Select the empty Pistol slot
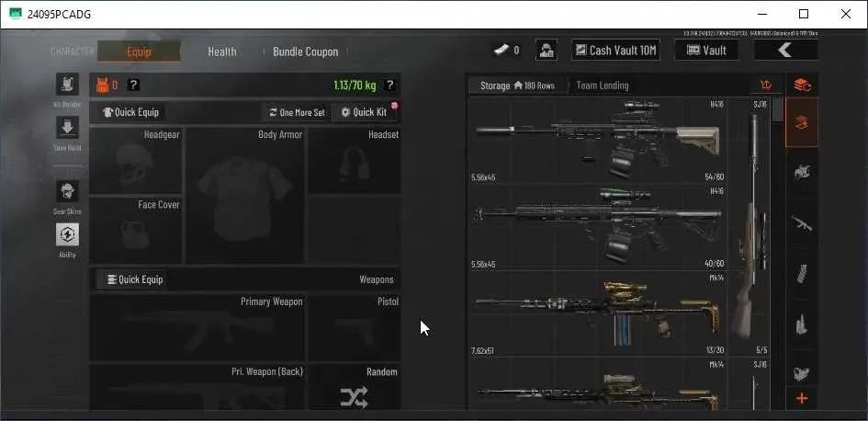 click(355, 328)
